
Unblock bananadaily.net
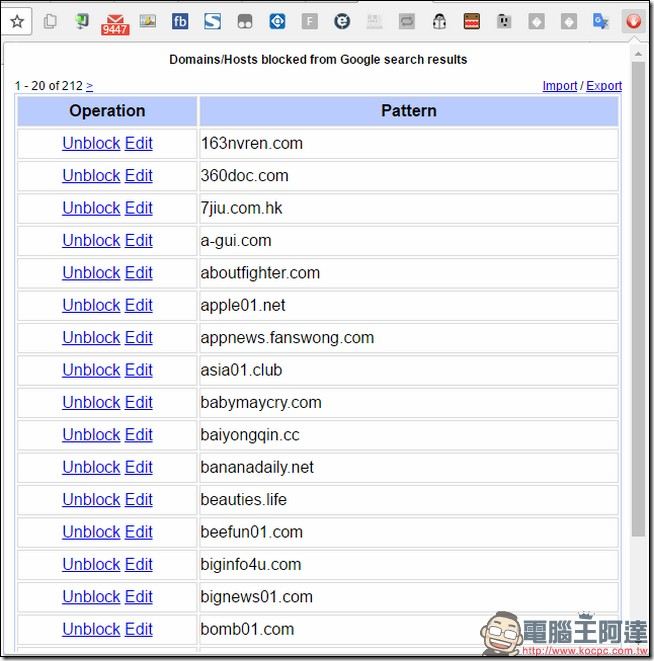tap(91, 467)
